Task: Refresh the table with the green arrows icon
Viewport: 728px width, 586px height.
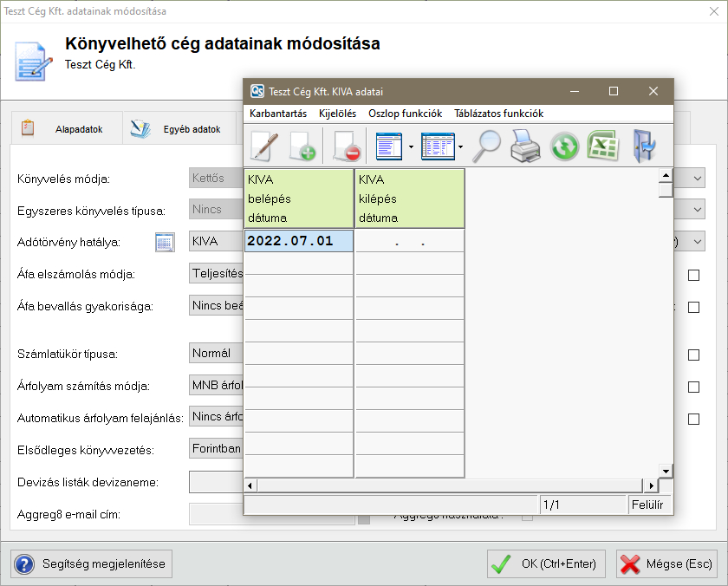Action: pos(564,146)
